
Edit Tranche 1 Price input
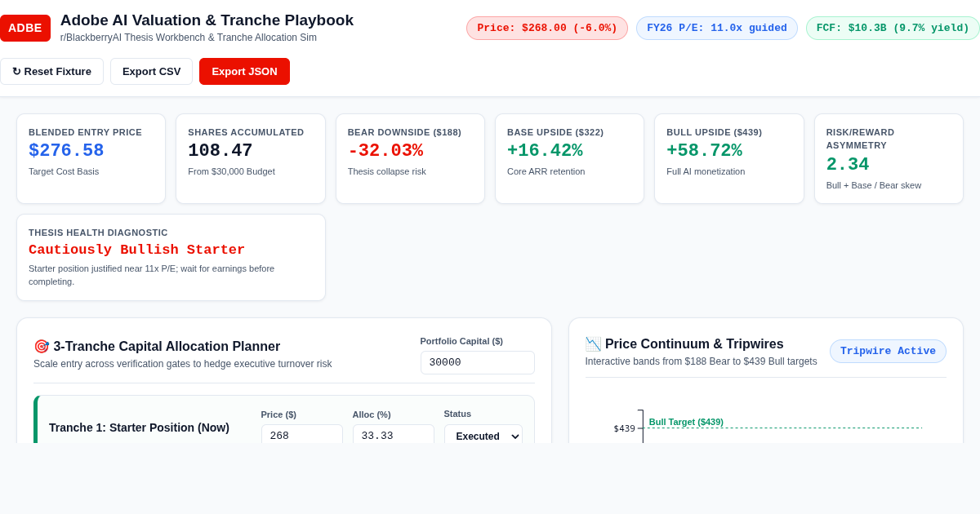302,435
